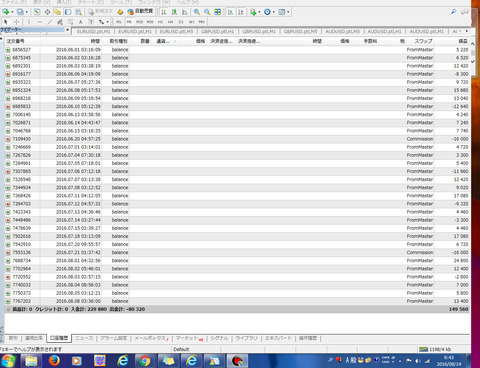Select order row 6856527
Viewport: 480px width, 368px height.
pos(237,50)
